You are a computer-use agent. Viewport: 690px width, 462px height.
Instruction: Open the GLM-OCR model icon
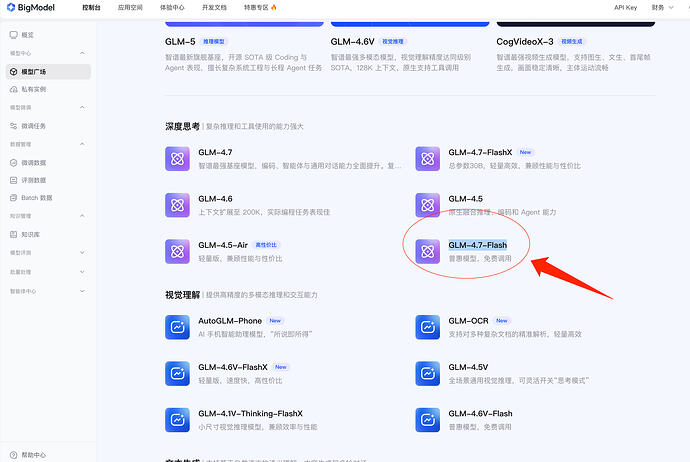[x=428, y=327]
